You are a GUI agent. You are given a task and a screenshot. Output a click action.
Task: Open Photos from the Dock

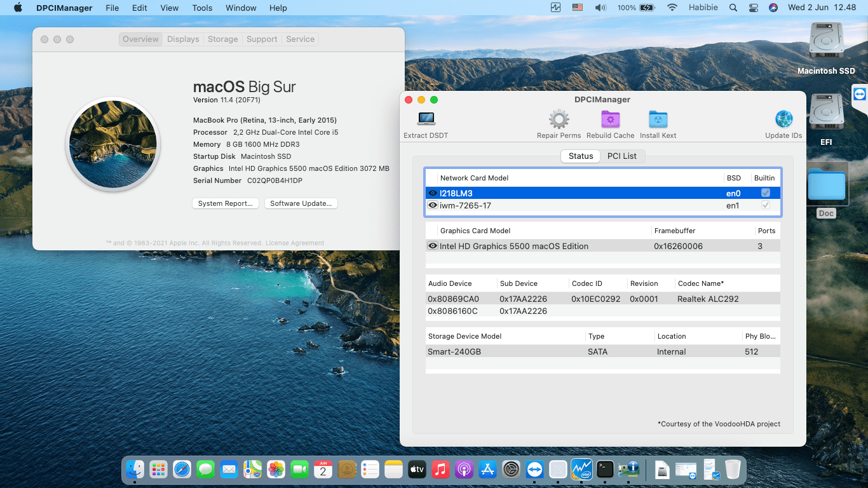[x=276, y=470]
